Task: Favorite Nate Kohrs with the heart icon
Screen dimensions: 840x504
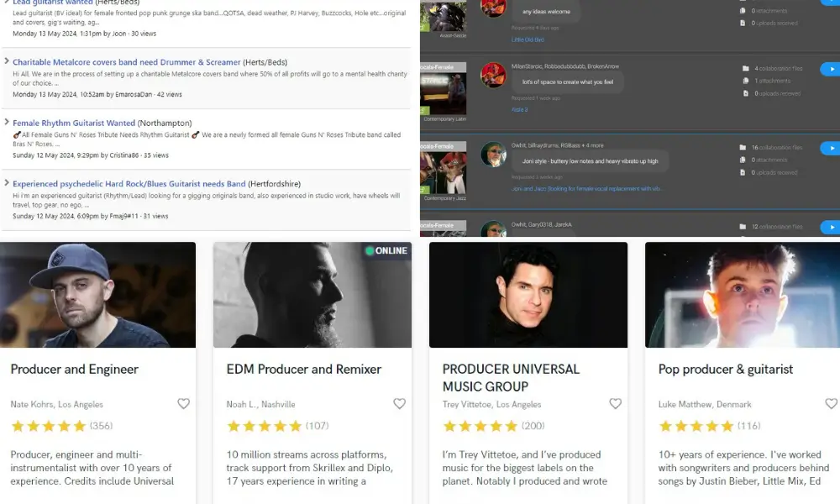Action: [x=183, y=404]
